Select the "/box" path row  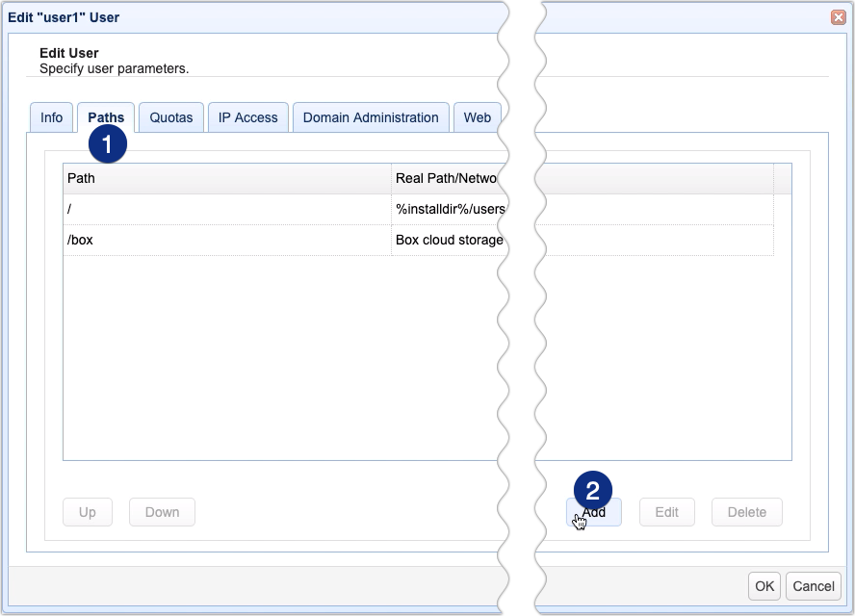[193, 240]
